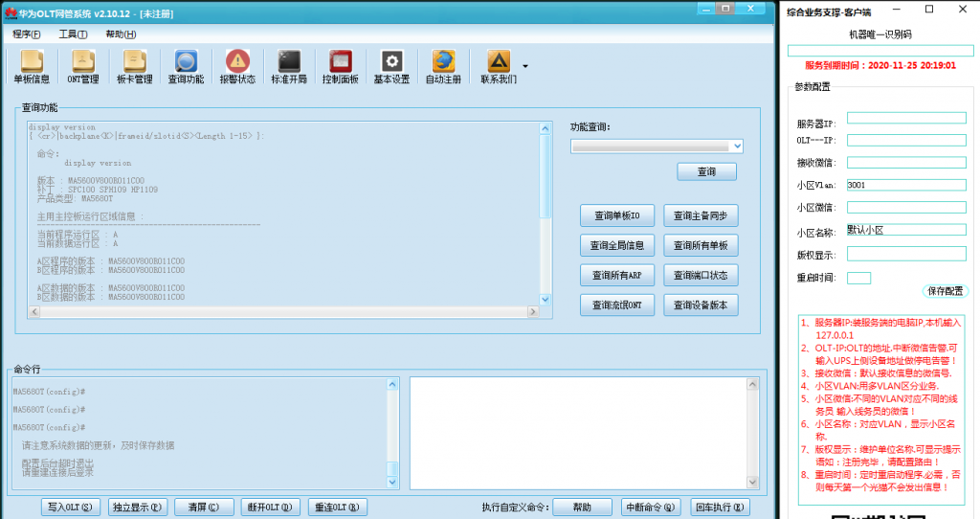980x519 pixels.
Task: Open the 单板信息 toolbar icon
Action: pos(32,67)
